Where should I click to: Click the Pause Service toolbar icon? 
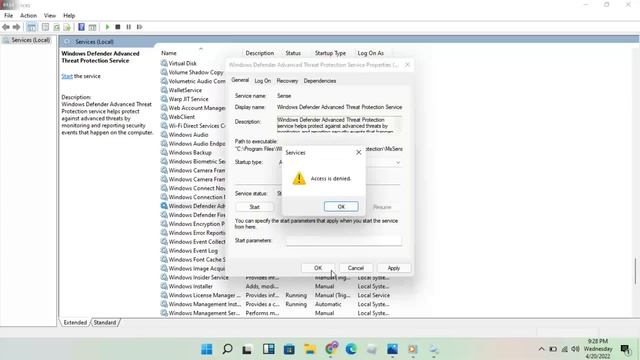pos(129,27)
